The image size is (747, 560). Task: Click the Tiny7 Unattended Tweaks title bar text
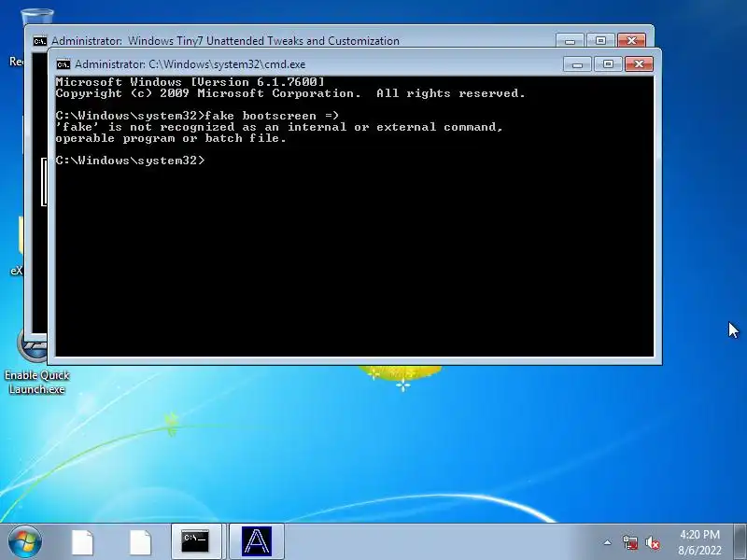coord(225,41)
